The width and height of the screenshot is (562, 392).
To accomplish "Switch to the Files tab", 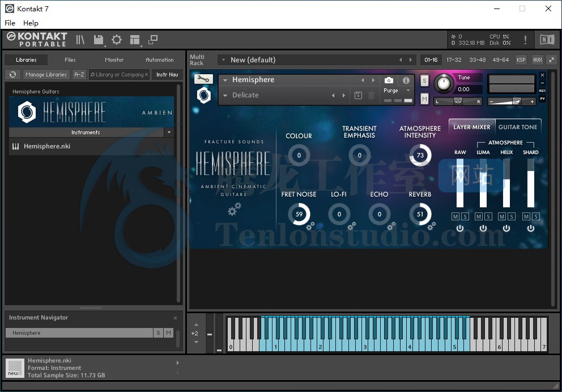I will (x=70, y=60).
